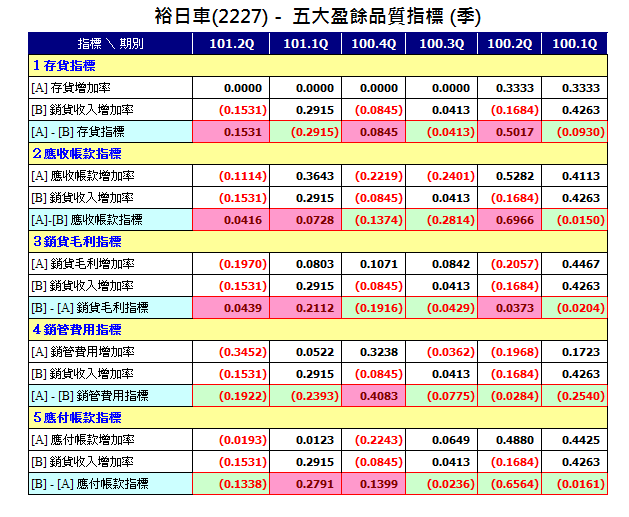Select the (0.6564) 應付帳款指標 cell

pyautogui.click(x=510, y=484)
